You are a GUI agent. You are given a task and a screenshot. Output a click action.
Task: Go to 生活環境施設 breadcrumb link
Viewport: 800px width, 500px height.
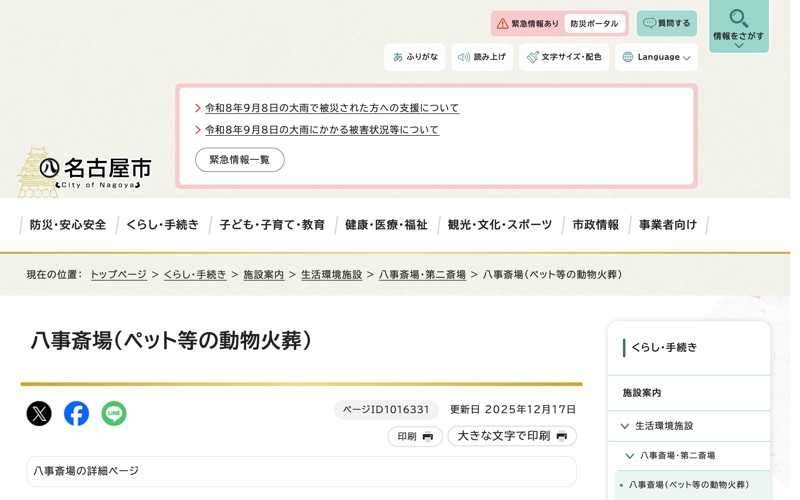331,274
